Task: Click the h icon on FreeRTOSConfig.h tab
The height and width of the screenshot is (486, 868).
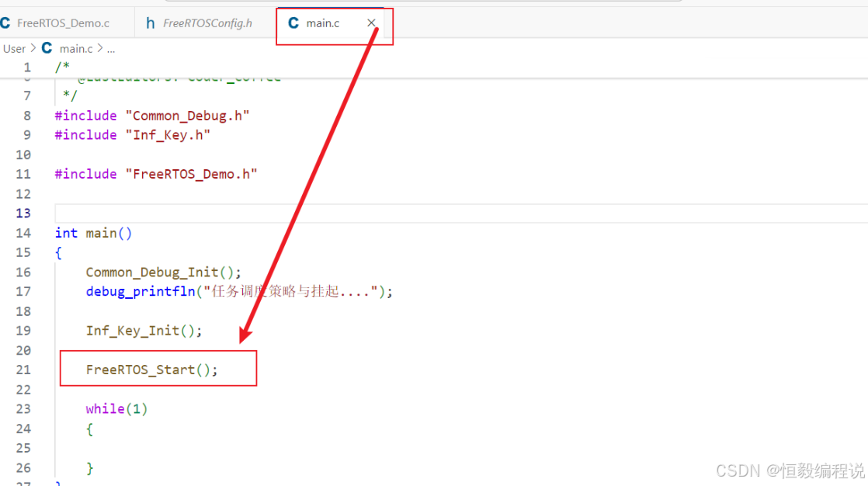Action: pos(150,23)
